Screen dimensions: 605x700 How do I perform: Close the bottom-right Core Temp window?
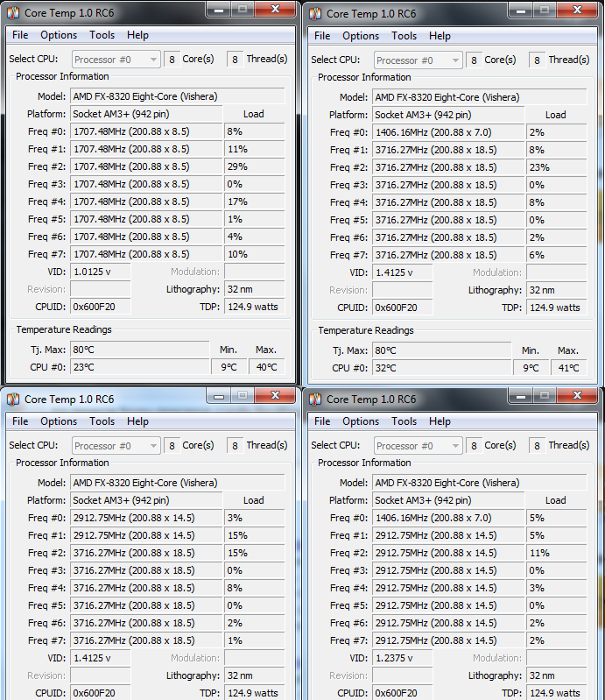(x=577, y=395)
